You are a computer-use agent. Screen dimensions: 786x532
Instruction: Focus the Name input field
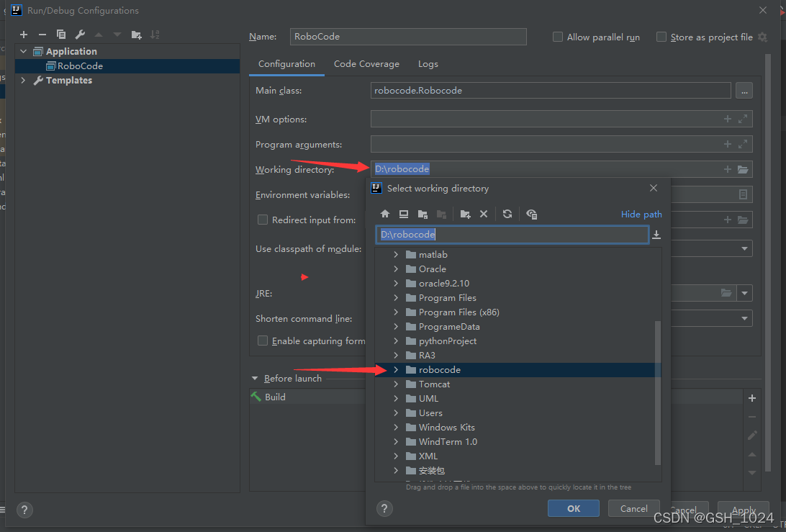(x=408, y=37)
